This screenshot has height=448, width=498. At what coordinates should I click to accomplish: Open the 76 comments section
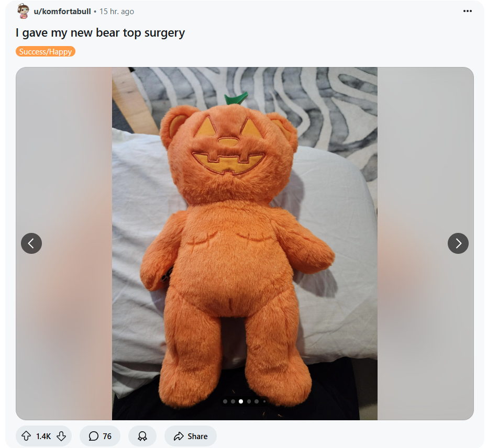click(100, 436)
